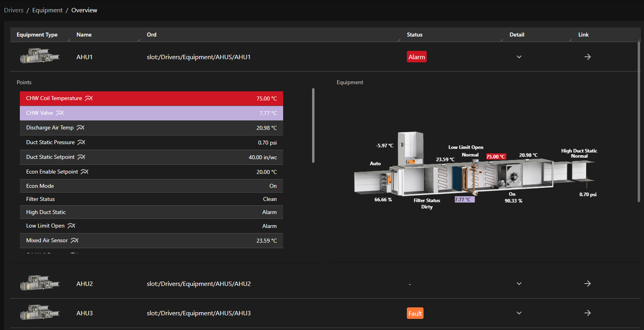Go to Drivers breadcrumb

pyautogui.click(x=14, y=10)
